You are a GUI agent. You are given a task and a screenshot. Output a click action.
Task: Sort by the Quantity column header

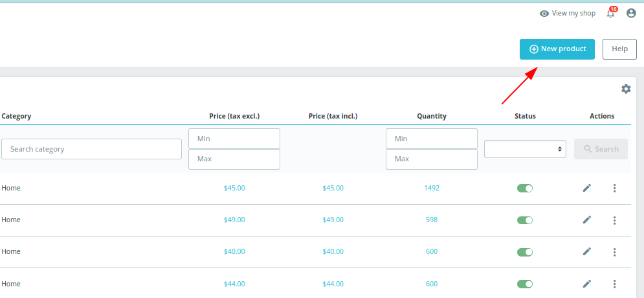(432, 117)
